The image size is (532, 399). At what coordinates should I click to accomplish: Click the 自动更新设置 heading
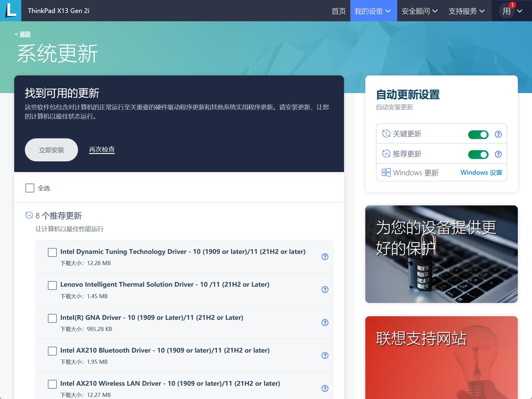click(x=408, y=95)
